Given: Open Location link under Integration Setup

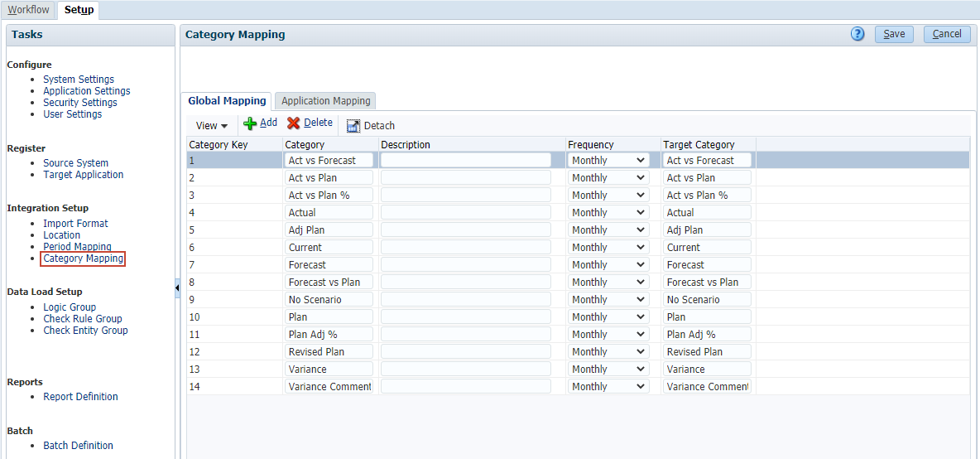Looking at the screenshot, I should (x=61, y=235).
